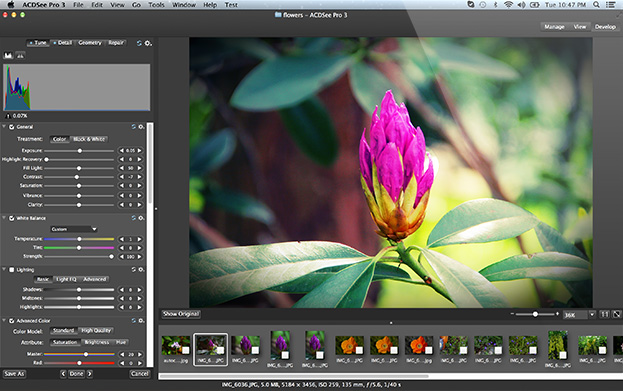Click the actual size zoom icon
The height and width of the screenshot is (391, 623).
604,314
